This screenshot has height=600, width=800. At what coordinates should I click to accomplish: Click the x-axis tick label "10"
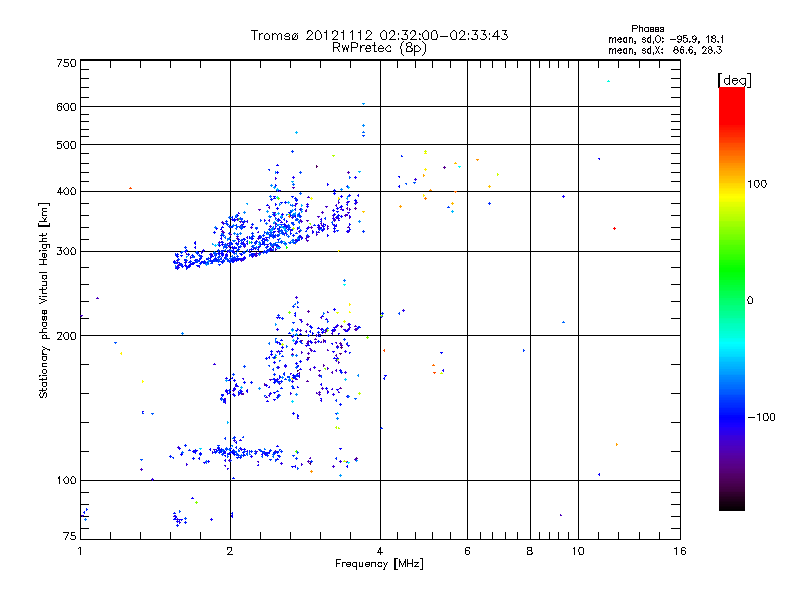coord(578,551)
